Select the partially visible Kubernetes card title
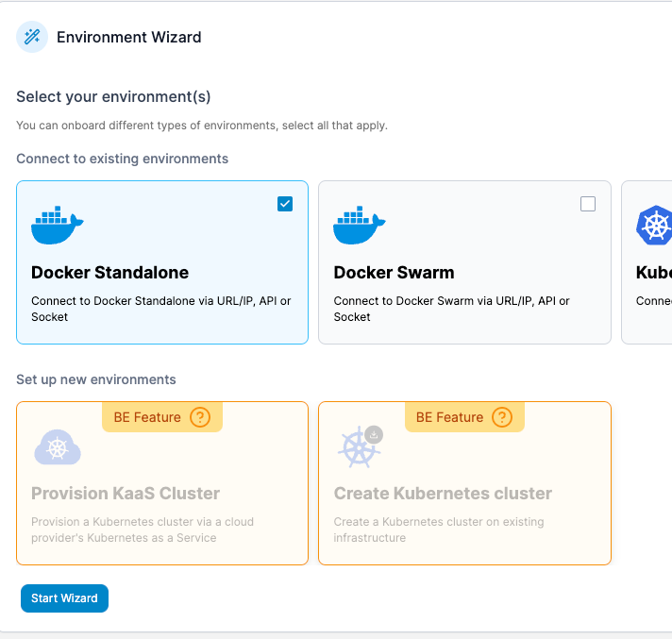The width and height of the screenshot is (672, 639). point(654,273)
